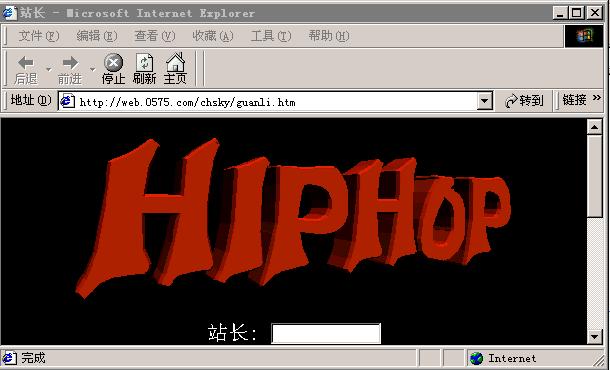Screen dimensions: 610x370
Task: Click the scrollbar down arrow
Action: pos(594,336)
